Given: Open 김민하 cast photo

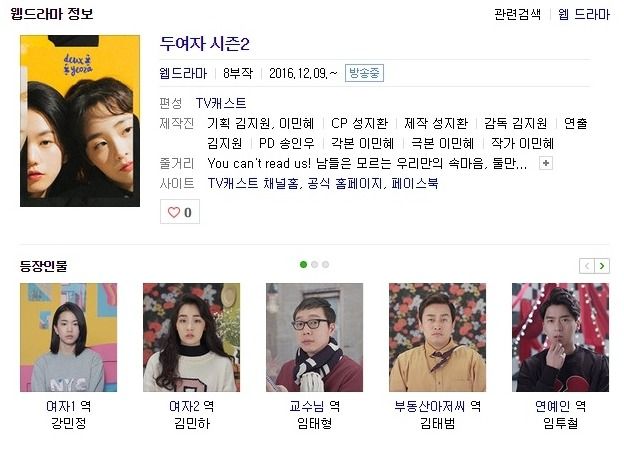Looking at the screenshot, I should pyautogui.click(x=191, y=337).
